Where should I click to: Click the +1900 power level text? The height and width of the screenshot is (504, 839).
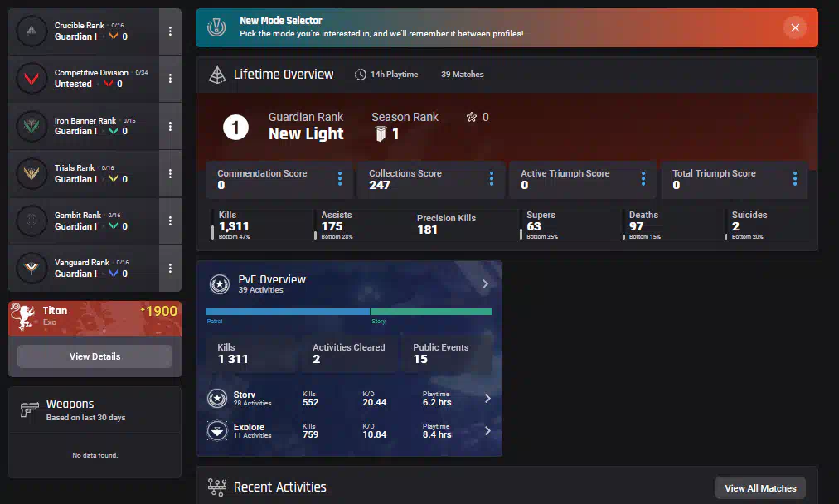159,311
